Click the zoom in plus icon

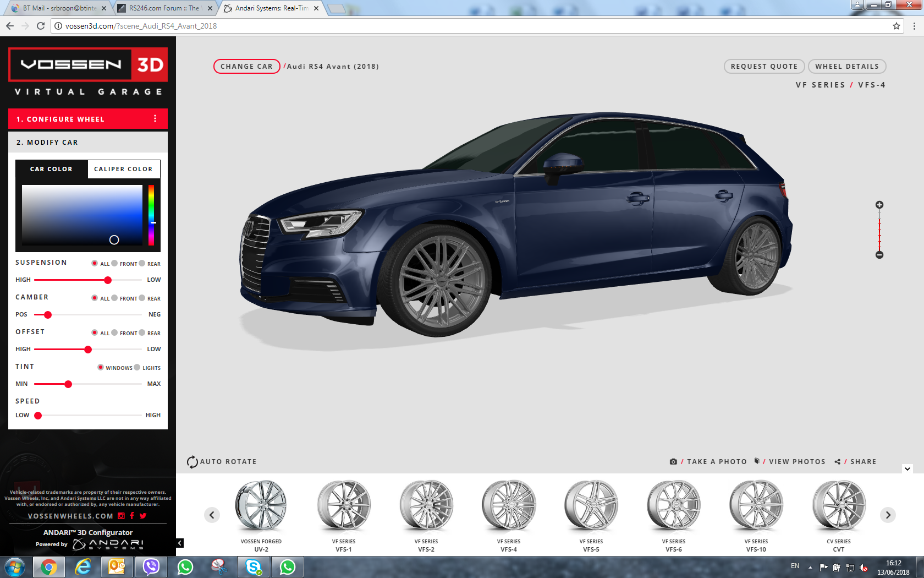pos(879,205)
